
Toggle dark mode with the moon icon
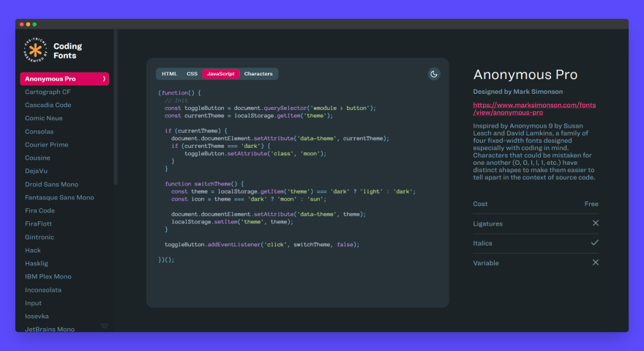click(x=434, y=74)
